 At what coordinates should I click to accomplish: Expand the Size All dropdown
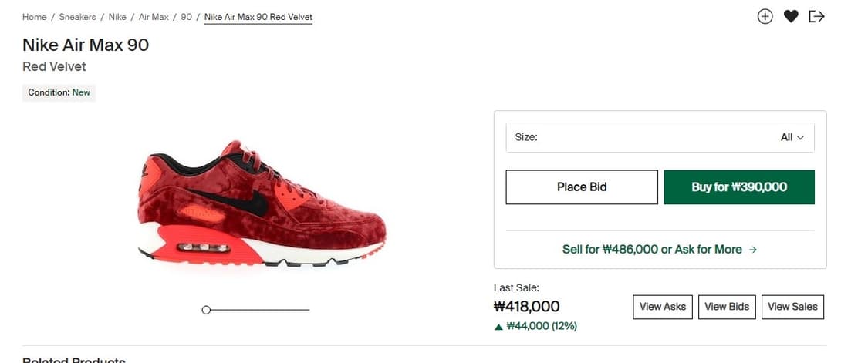pos(660,137)
